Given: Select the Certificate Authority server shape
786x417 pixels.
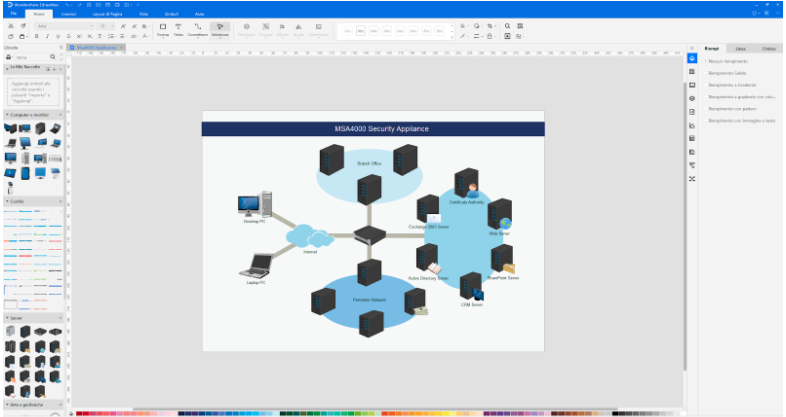Looking at the screenshot, I should pyautogui.click(x=466, y=183).
